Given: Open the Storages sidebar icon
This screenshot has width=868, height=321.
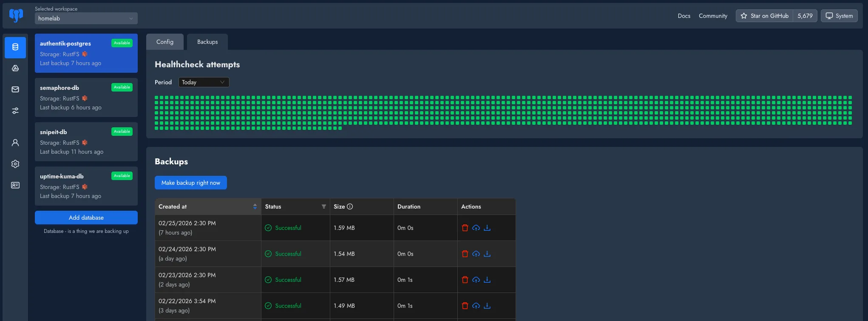Looking at the screenshot, I should 15,68.
